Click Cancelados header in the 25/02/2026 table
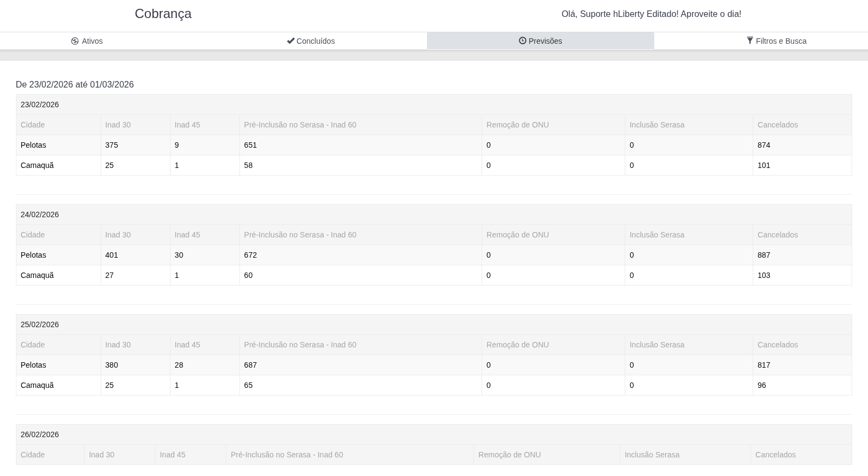Screen dimensions: 868x476 [777, 345]
